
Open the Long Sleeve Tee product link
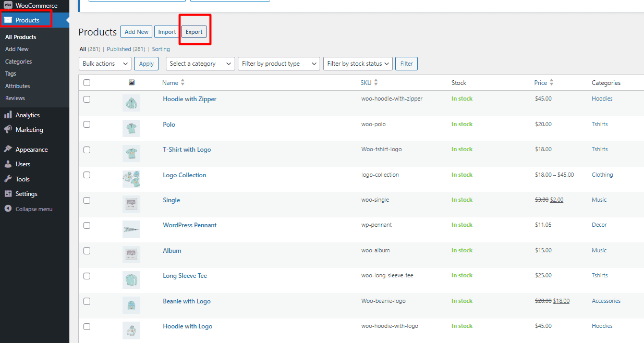(185, 275)
